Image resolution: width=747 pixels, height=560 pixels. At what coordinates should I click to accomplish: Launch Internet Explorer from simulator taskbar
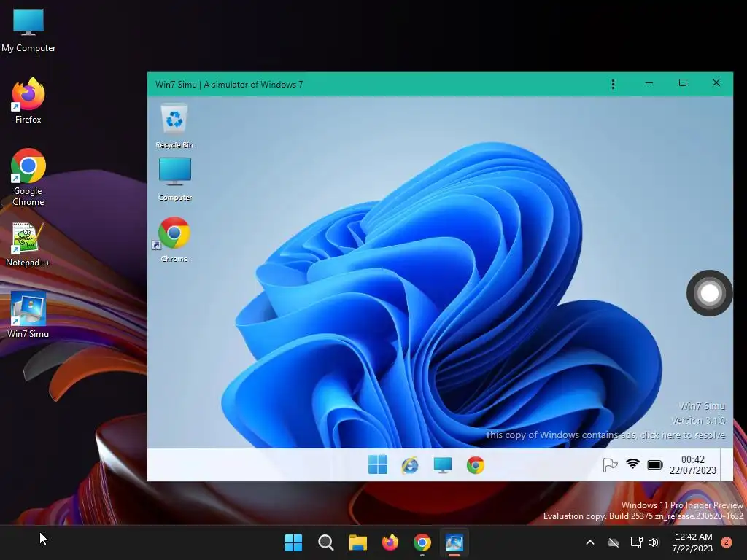pos(410,465)
